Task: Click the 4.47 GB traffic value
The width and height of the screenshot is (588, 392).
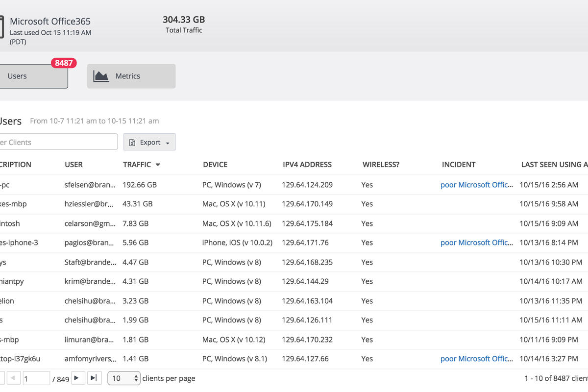Action: click(136, 262)
